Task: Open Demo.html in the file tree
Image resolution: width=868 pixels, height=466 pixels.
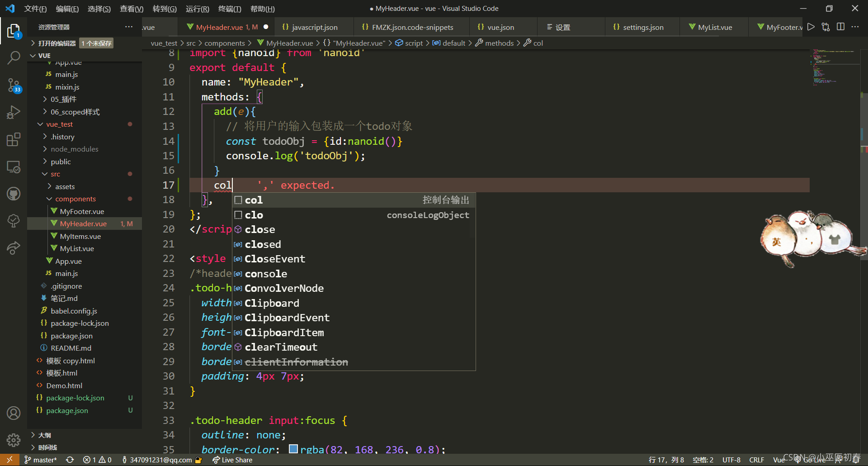Action: point(64,385)
